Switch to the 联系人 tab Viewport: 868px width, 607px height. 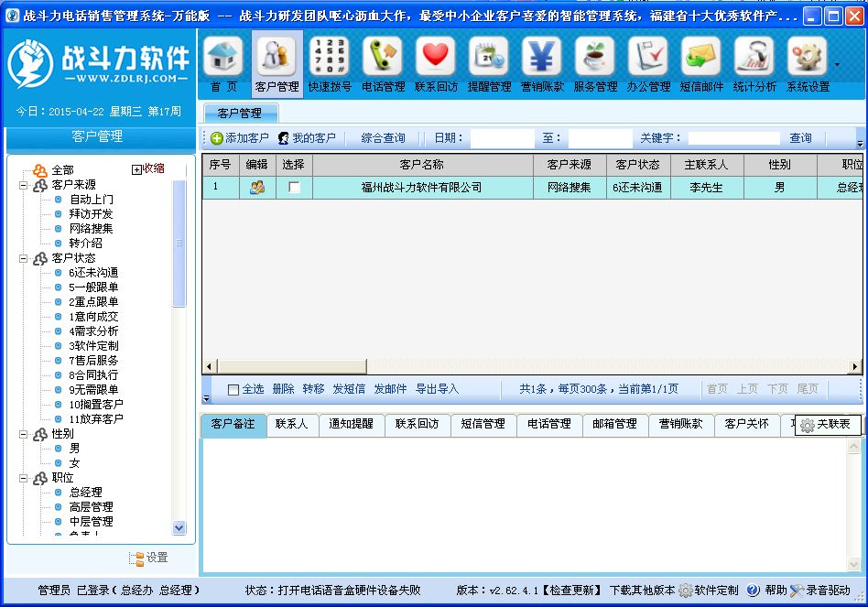point(292,425)
